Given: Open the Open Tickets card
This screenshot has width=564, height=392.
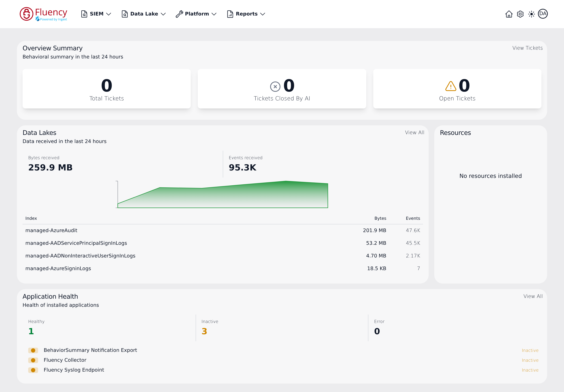Looking at the screenshot, I should point(457,89).
